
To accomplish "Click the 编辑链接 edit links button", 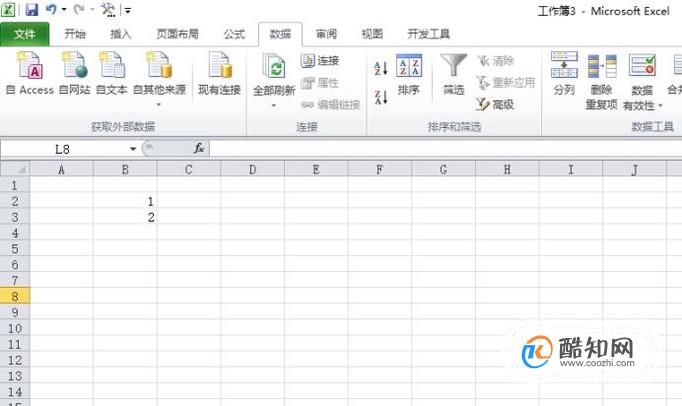I will pyautogui.click(x=331, y=104).
